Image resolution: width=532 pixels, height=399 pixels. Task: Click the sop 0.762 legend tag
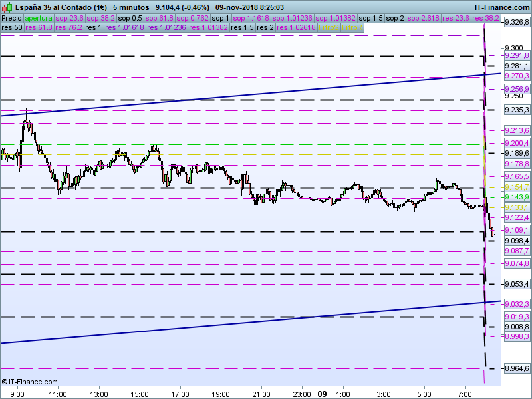coord(193,19)
